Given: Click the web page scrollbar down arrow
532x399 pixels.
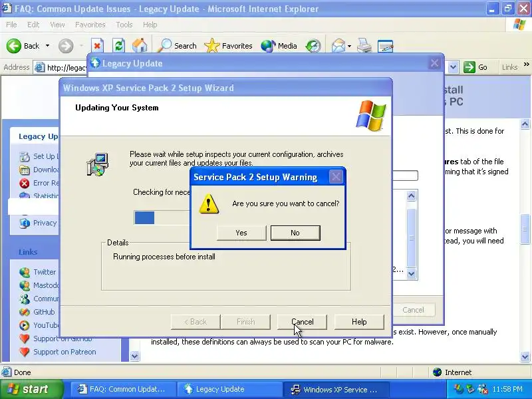Looking at the screenshot, I should pos(525,356).
